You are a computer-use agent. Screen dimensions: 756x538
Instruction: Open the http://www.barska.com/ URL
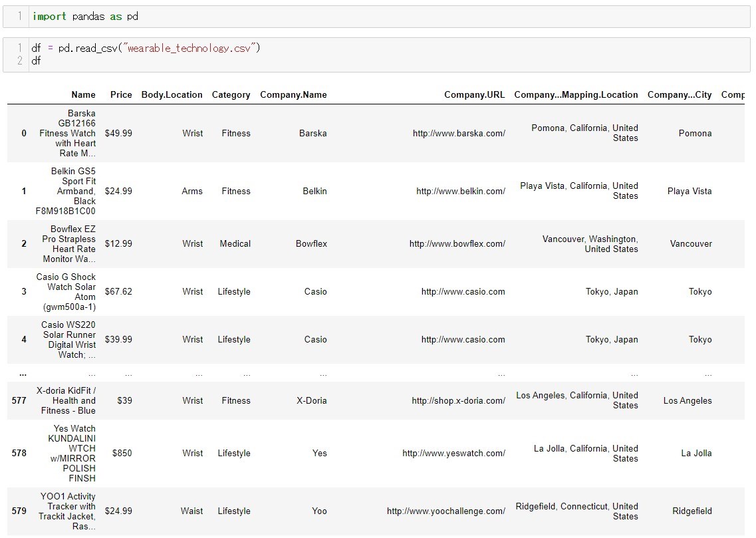click(459, 134)
